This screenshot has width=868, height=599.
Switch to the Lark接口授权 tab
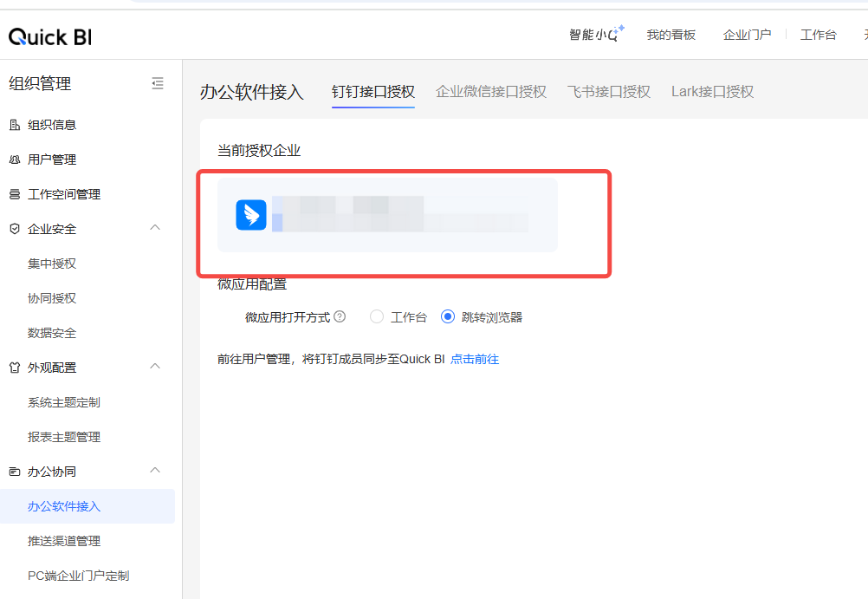[x=712, y=91]
